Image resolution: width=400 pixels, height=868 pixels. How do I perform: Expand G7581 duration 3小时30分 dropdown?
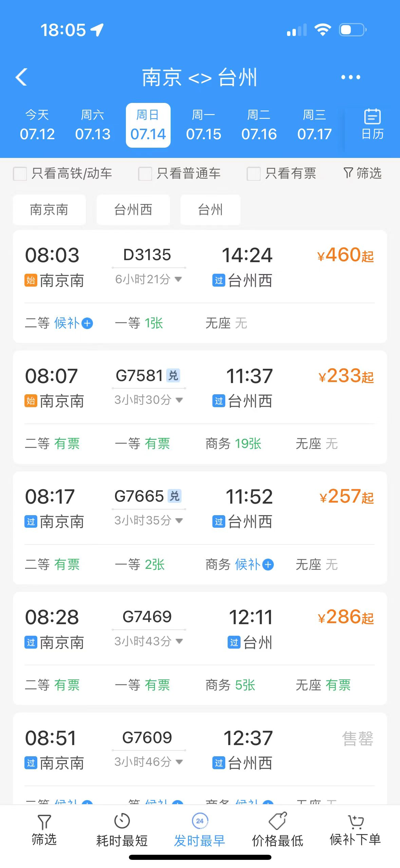point(179,400)
